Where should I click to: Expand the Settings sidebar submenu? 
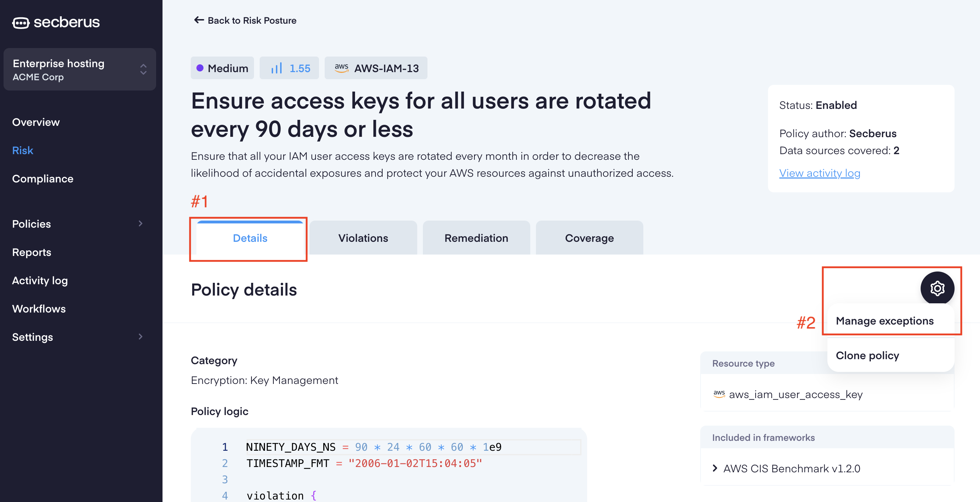point(140,337)
